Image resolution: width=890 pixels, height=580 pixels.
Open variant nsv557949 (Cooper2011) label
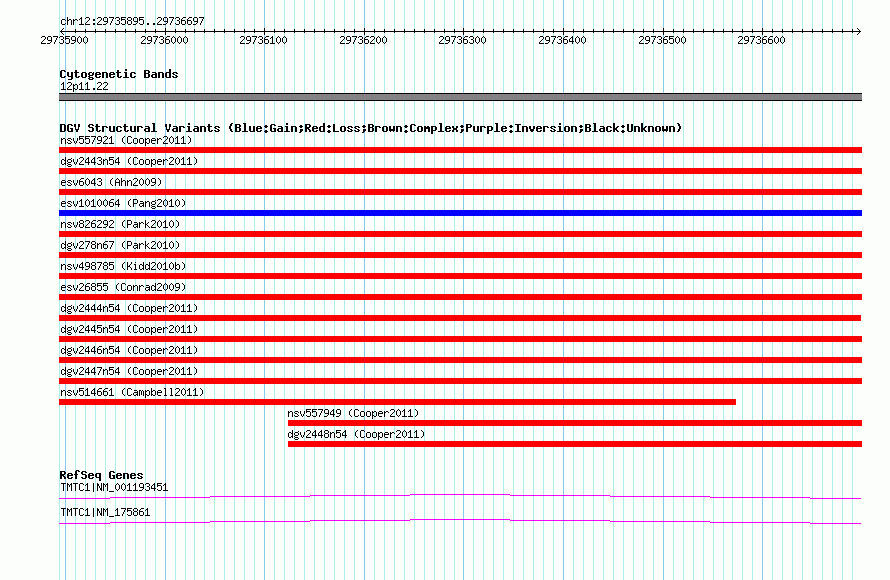(x=353, y=413)
